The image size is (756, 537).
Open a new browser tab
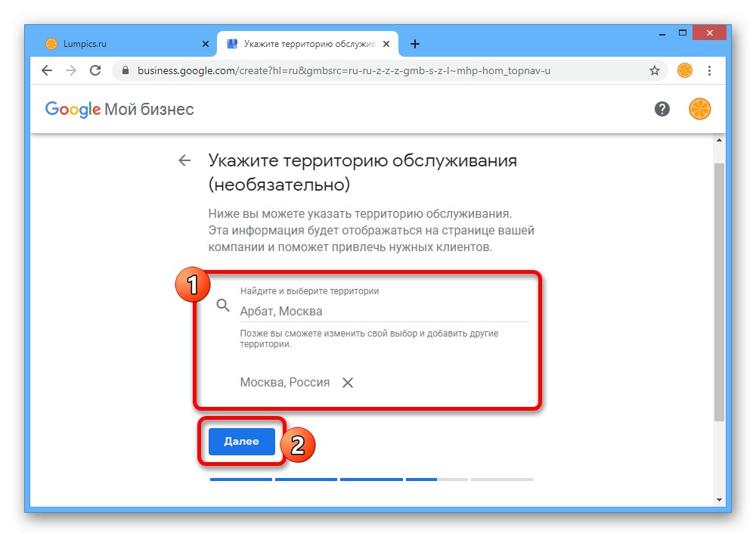[x=414, y=44]
